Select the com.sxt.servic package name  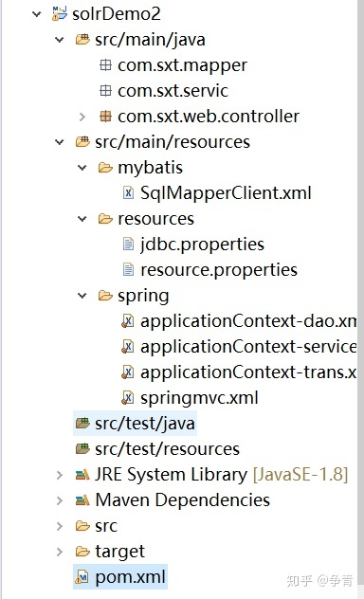pos(173,91)
